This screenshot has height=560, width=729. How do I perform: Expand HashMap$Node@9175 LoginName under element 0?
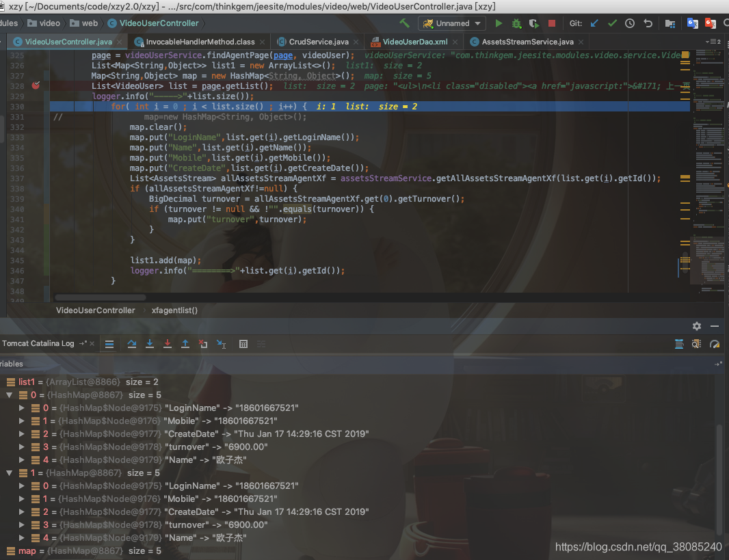pyautogui.click(x=21, y=408)
